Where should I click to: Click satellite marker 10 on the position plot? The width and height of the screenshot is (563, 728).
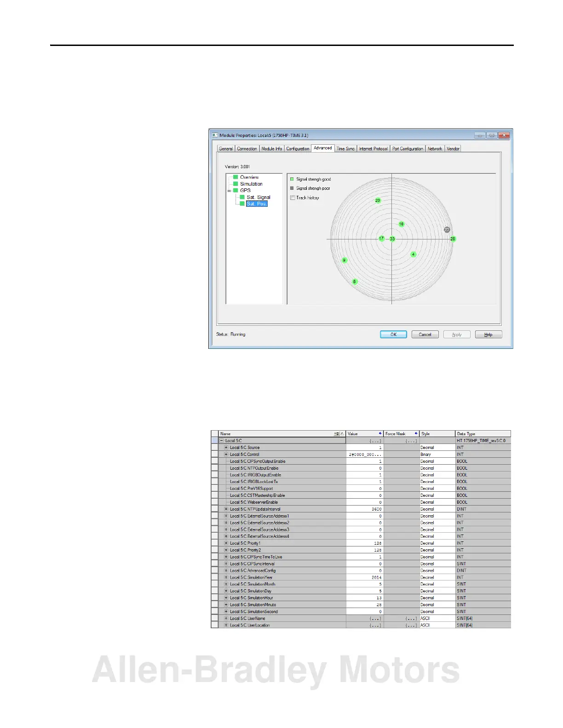401,224
